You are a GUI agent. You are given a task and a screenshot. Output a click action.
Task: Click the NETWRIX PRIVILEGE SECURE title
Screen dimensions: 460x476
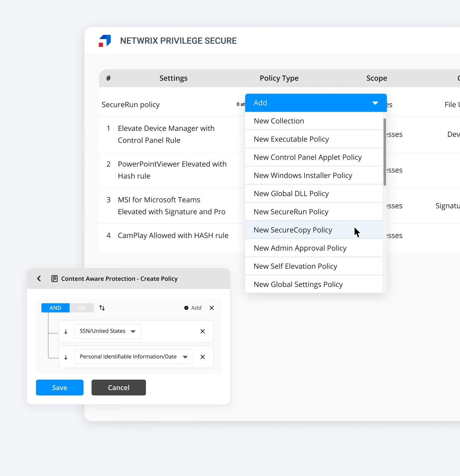point(178,41)
